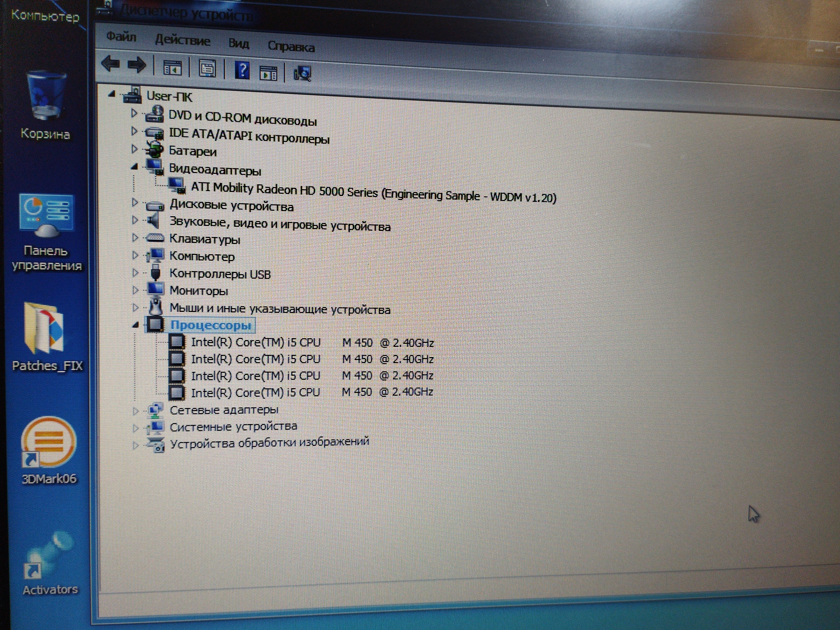The image size is (840, 630).
Task: Open the Действие menu
Action: click(x=183, y=40)
